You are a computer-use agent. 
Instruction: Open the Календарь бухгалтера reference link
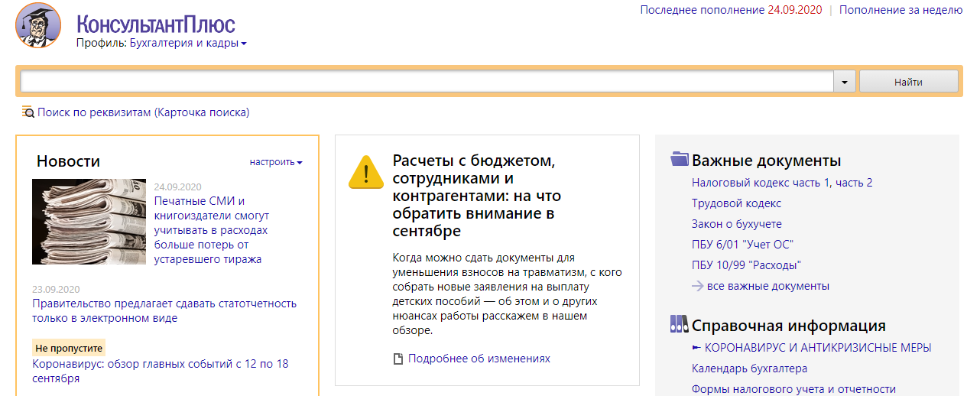coord(749,368)
